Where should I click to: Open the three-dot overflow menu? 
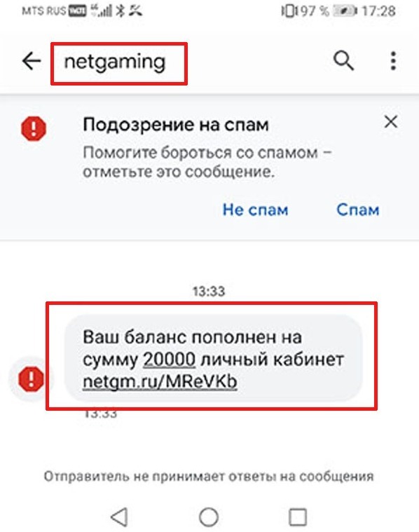[x=393, y=61]
